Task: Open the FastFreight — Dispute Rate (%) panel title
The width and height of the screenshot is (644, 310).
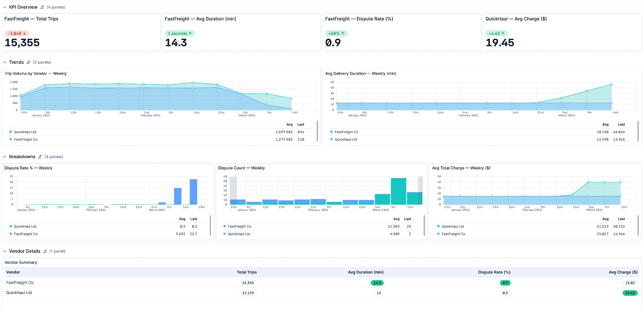Action: coord(359,19)
